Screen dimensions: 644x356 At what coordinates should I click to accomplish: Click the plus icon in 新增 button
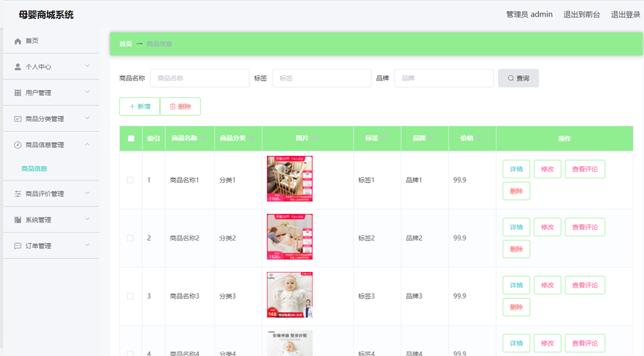[x=132, y=107]
